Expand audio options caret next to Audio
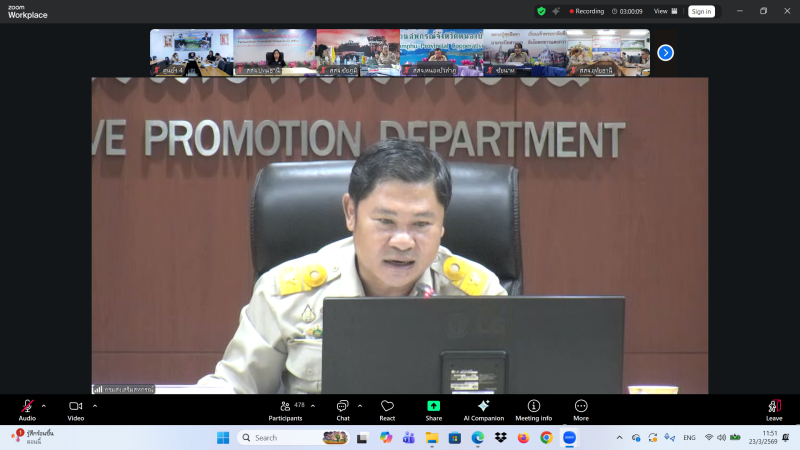The image size is (800, 450). 43,405
